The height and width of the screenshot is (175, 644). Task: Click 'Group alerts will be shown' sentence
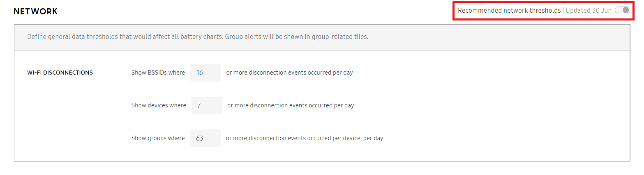[296, 36]
